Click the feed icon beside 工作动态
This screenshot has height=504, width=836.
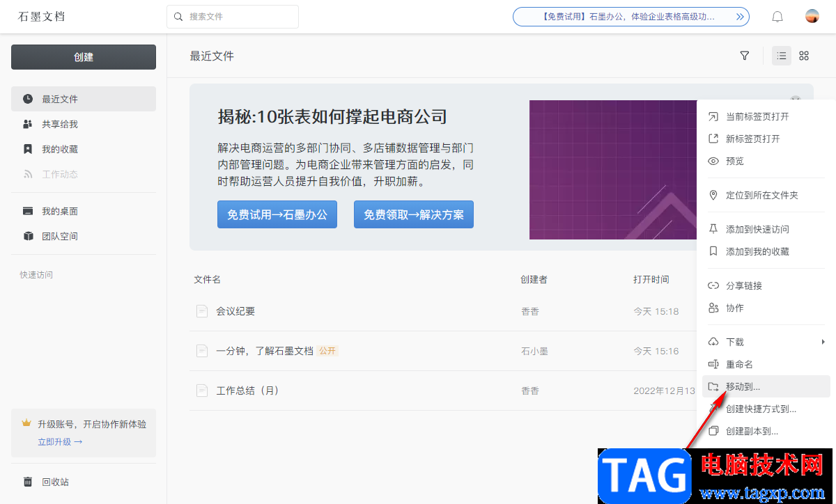click(x=28, y=174)
